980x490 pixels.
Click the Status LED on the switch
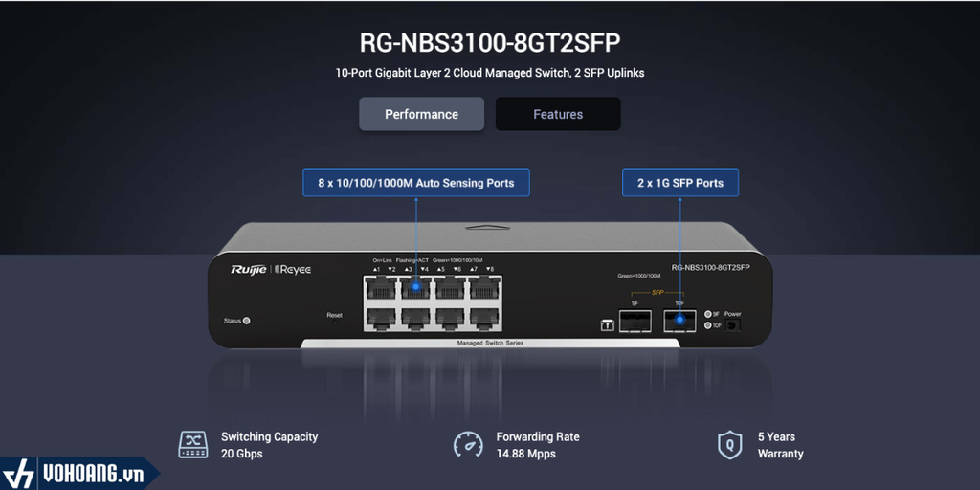coord(246,321)
